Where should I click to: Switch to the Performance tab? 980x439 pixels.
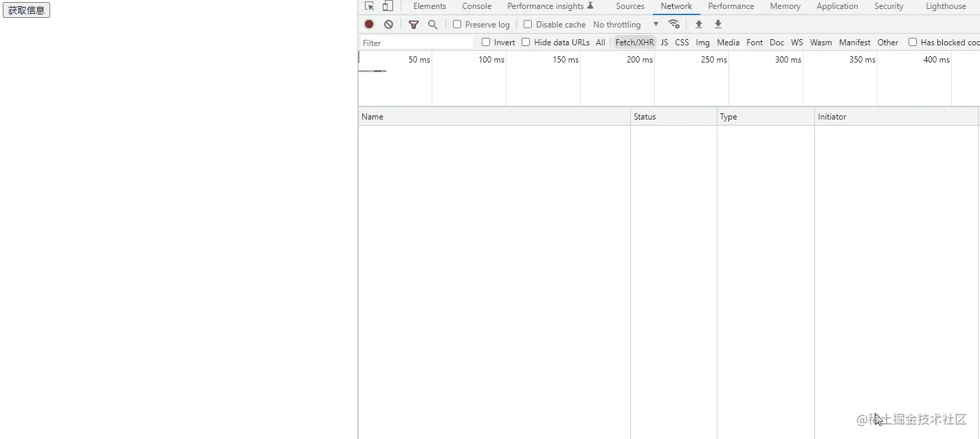click(x=731, y=6)
